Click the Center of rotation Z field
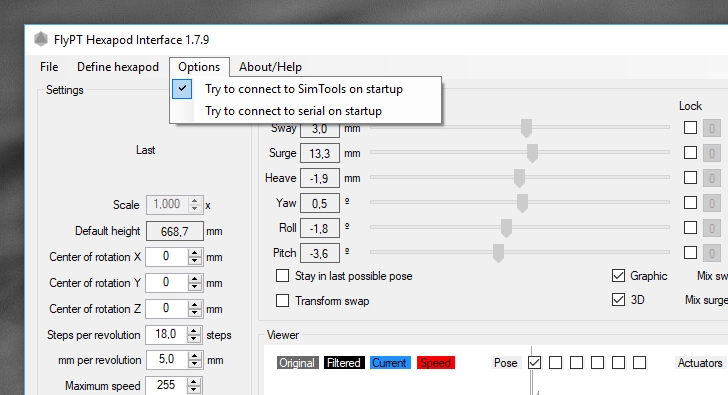The image size is (728, 395). [166, 309]
